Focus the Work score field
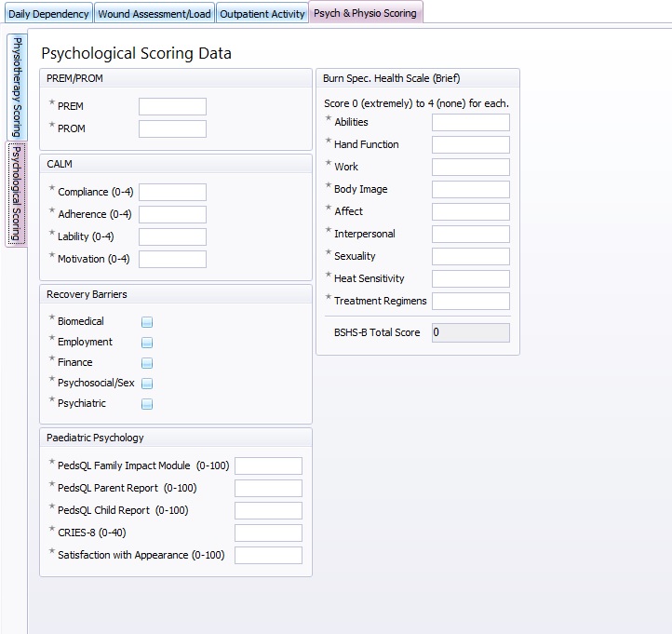This screenshot has width=672, height=634. click(471, 167)
